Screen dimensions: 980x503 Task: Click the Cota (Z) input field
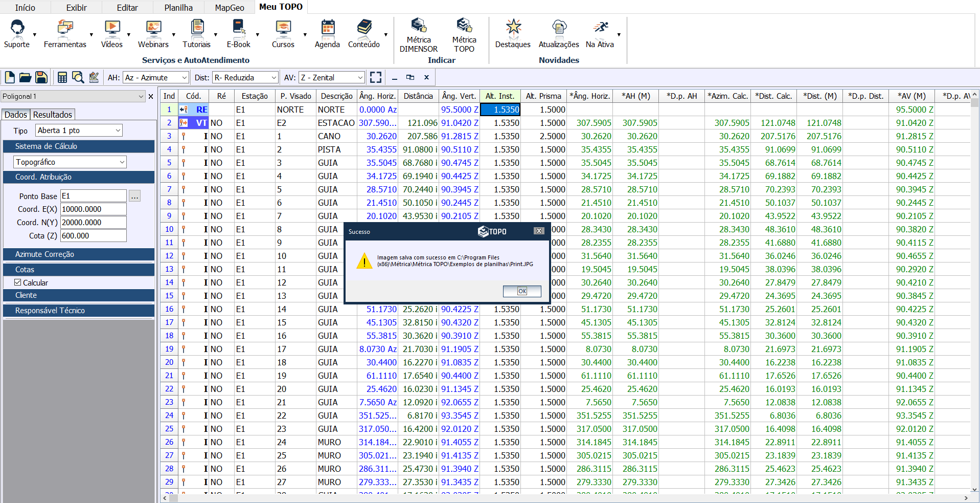[x=93, y=236]
